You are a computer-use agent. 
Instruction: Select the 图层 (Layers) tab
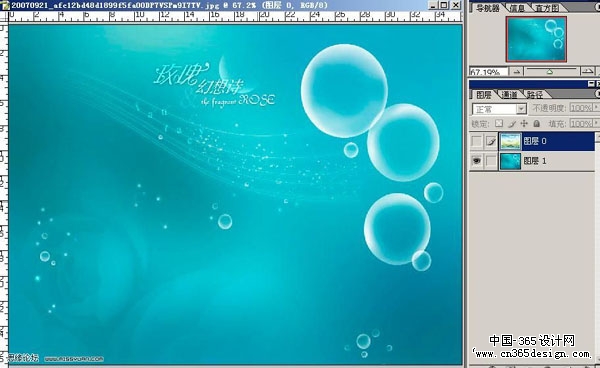click(x=484, y=94)
